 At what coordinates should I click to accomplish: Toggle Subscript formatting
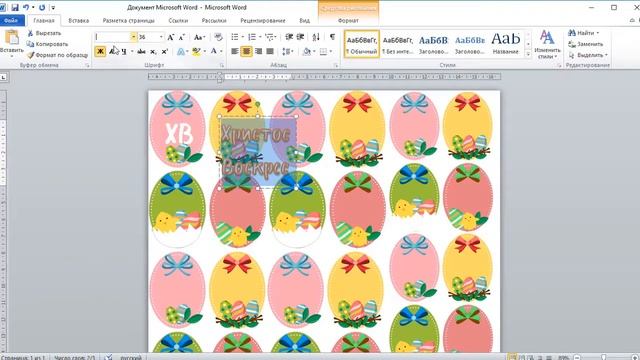point(153,51)
